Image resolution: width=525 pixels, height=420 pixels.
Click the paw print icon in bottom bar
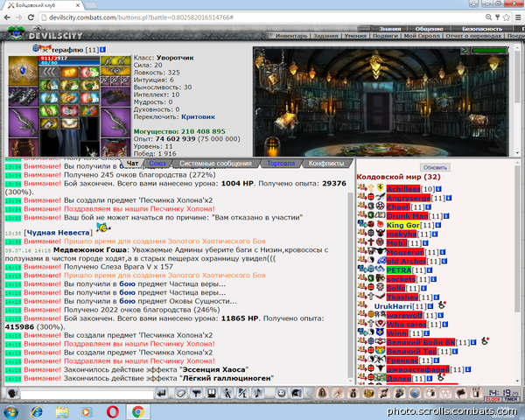point(445,393)
